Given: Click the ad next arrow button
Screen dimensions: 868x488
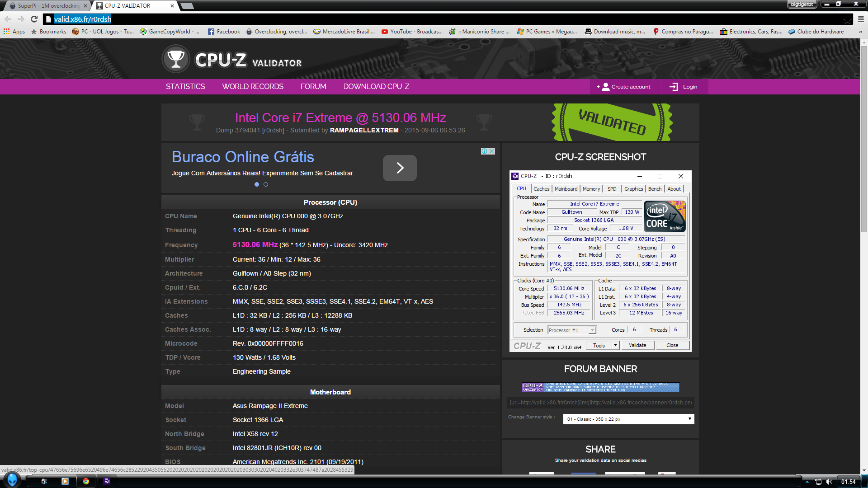Looking at the screenshot, I should pos(400,168).
